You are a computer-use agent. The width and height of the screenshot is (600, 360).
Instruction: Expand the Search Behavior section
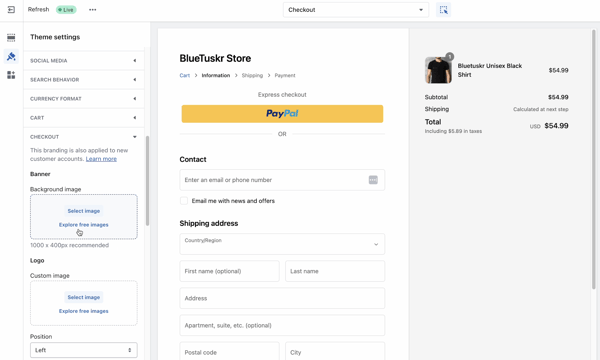coord(83,80)
